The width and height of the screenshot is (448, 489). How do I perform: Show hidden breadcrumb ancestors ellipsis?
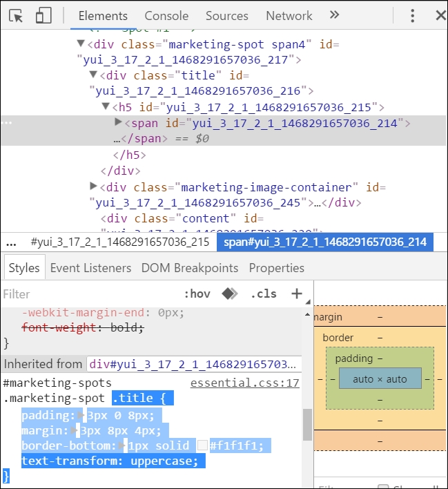[x=11, y=242]
